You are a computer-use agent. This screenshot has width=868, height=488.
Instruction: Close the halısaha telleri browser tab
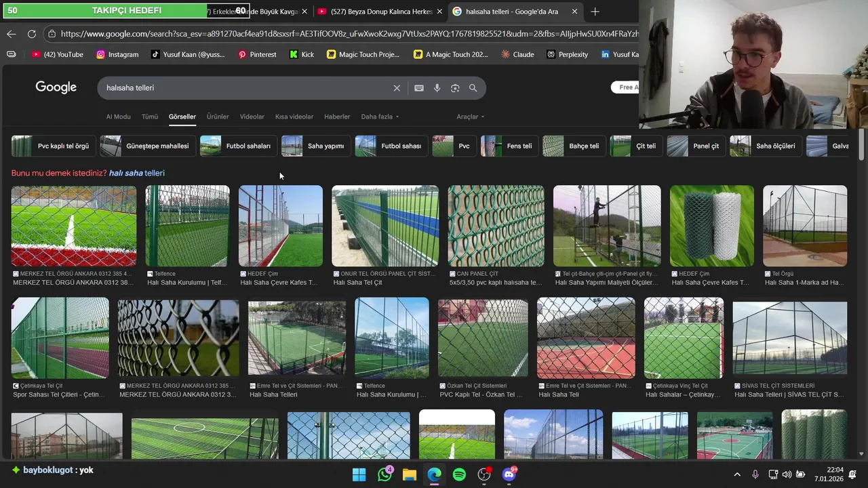574,12
